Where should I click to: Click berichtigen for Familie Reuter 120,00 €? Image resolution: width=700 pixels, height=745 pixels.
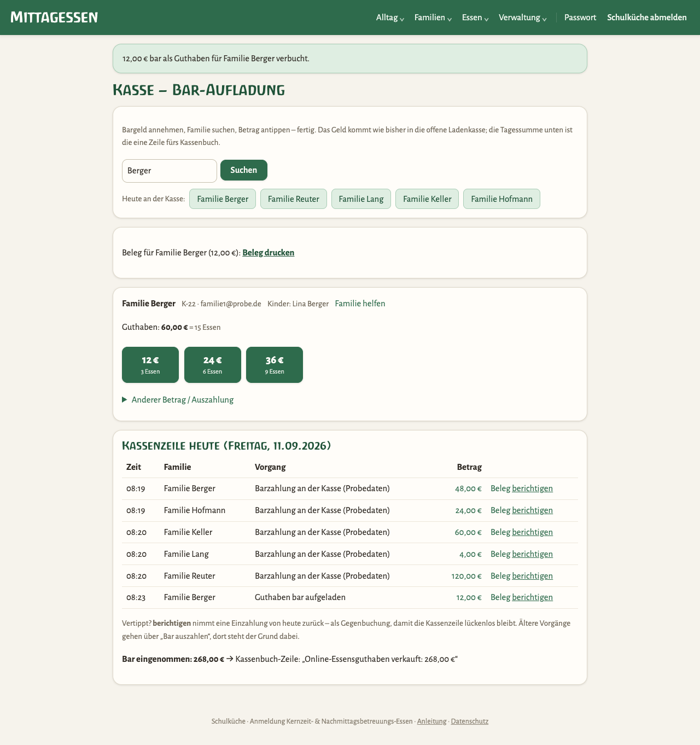(532, 576)
